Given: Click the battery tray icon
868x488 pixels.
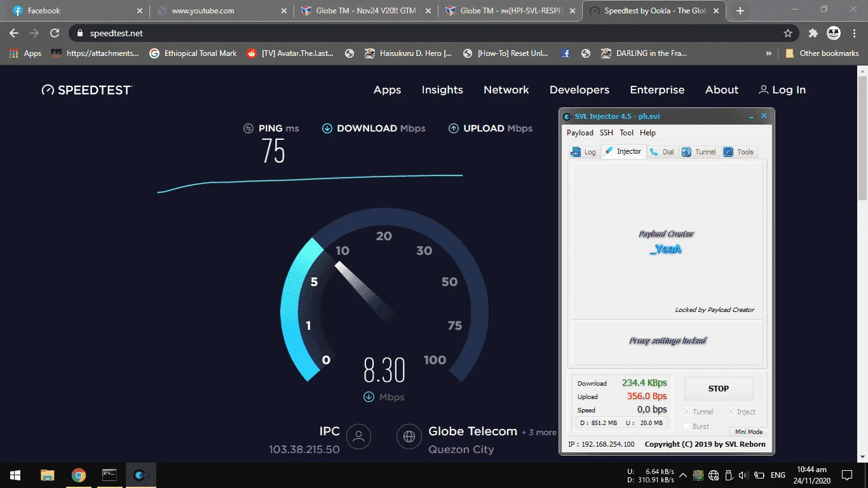Looking at the screenshot, I should [x=759, y=475].
